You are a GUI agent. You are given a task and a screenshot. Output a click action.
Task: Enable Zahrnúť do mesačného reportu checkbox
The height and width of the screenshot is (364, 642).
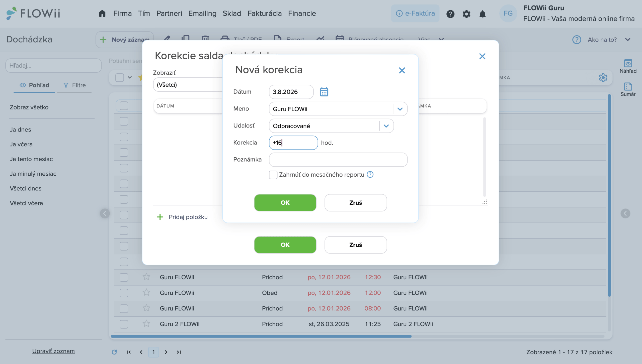(x=273, y=175)
